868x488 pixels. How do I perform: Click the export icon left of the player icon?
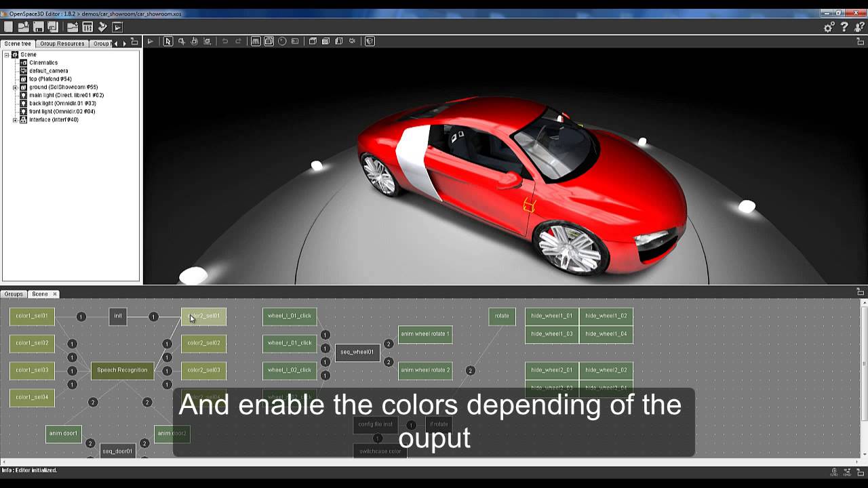pos(102,27)
